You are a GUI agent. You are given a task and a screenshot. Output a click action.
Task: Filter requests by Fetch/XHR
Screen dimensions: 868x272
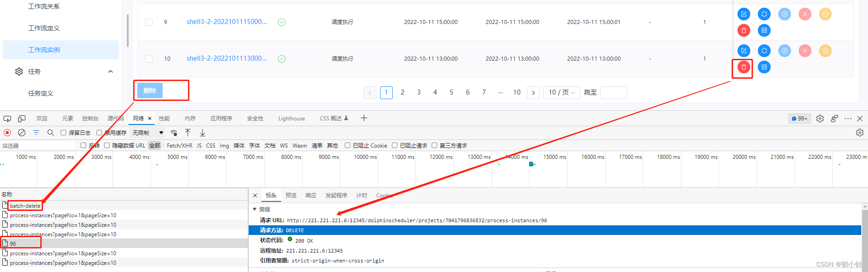point(179,145)
